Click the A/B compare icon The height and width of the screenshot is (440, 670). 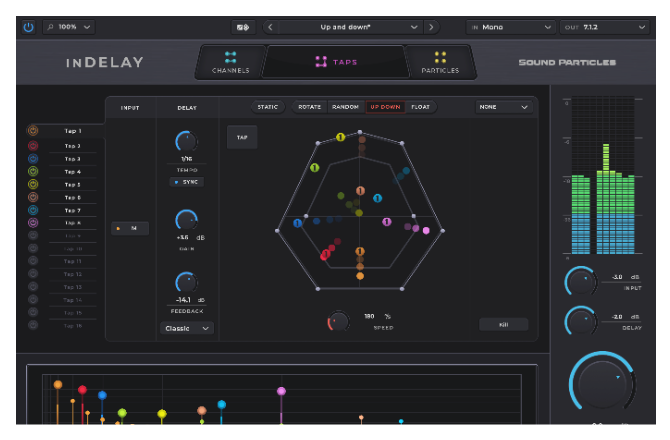(244, 27)
